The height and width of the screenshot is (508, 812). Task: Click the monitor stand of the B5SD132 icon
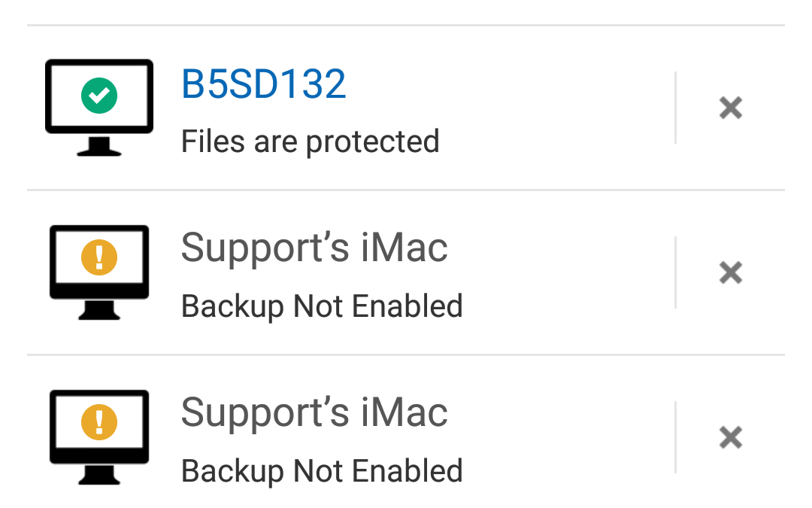coord(99,146)
